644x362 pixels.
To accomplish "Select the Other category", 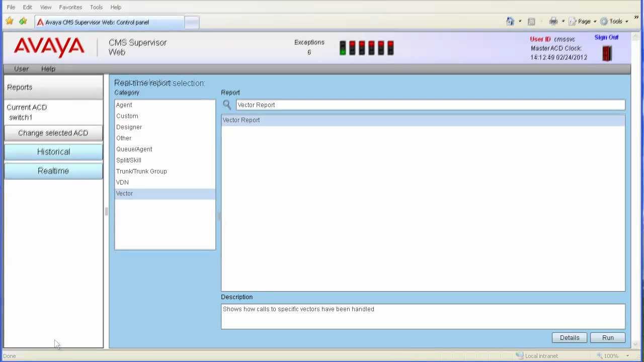I will tap(165, 138).
